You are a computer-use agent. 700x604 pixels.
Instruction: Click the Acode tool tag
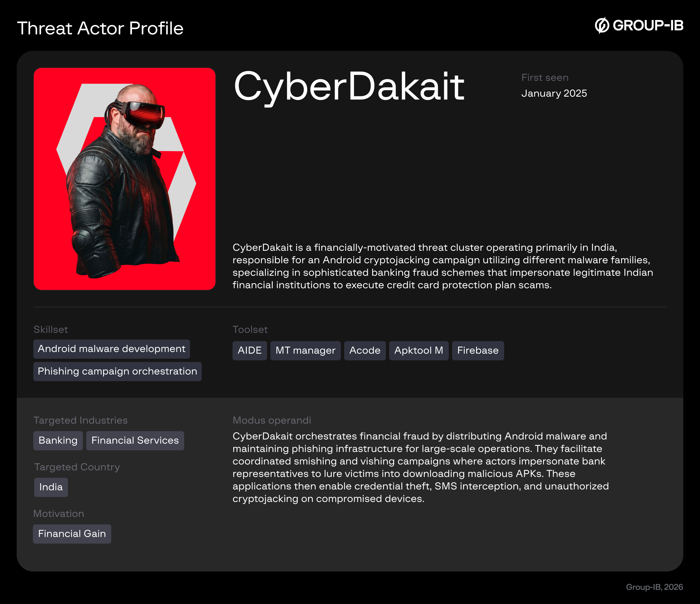point(365,351)
